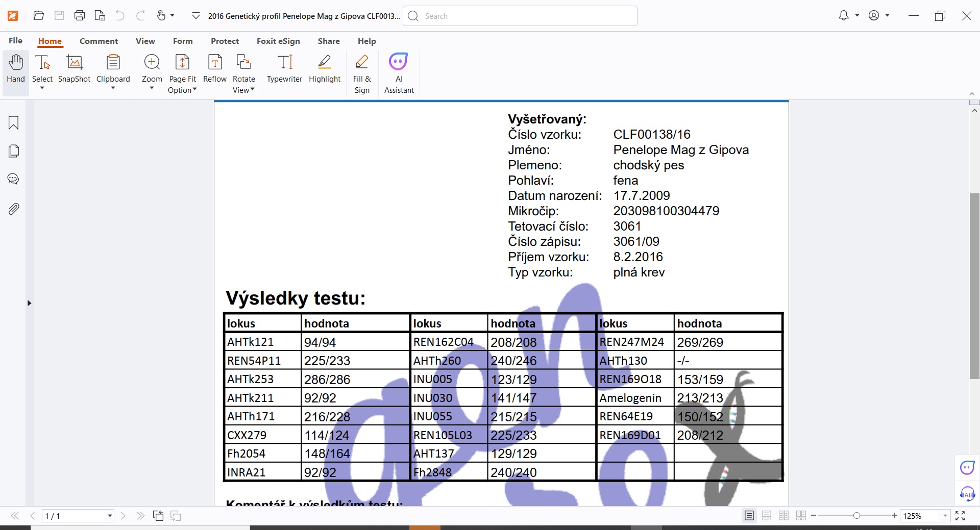This screenshot has width=980, height=530.
Task: Expand the left navigation panel arrow
Action: pos(29,303)
